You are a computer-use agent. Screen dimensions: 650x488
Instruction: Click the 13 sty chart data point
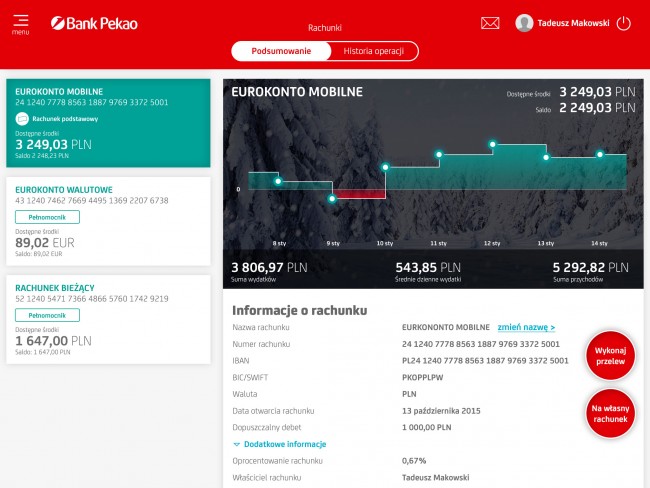[x=546, y=157]
